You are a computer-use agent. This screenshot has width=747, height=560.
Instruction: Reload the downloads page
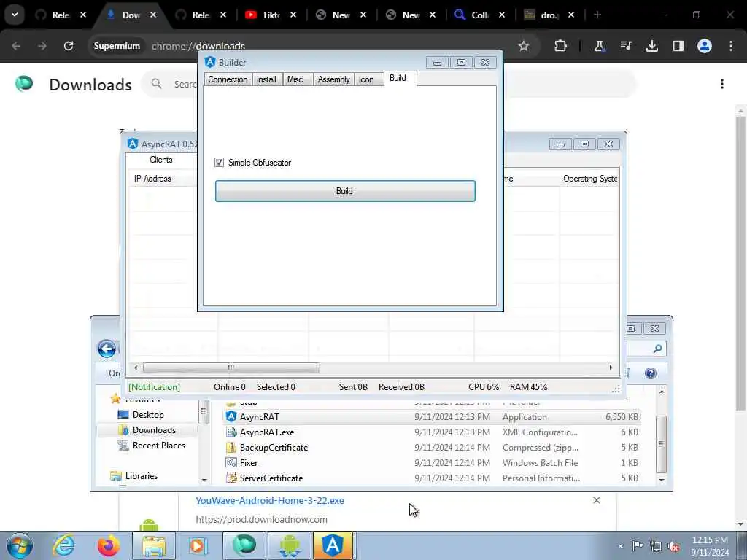click(x=69, y=46)
